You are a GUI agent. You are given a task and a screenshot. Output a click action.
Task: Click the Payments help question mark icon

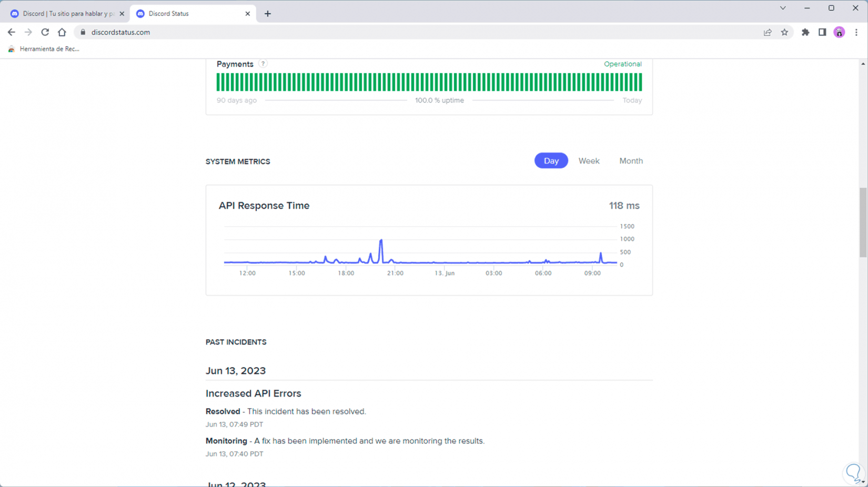pos(263,64)
